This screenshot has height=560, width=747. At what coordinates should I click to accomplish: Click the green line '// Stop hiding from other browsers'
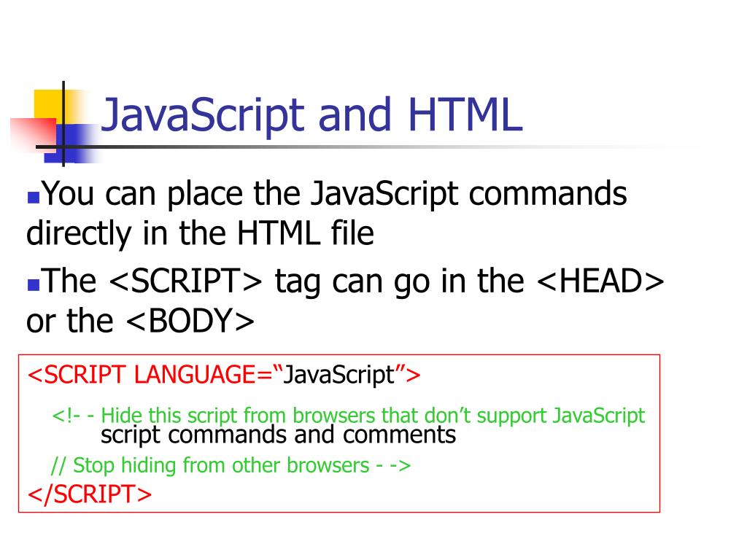(x=210, y=465)
